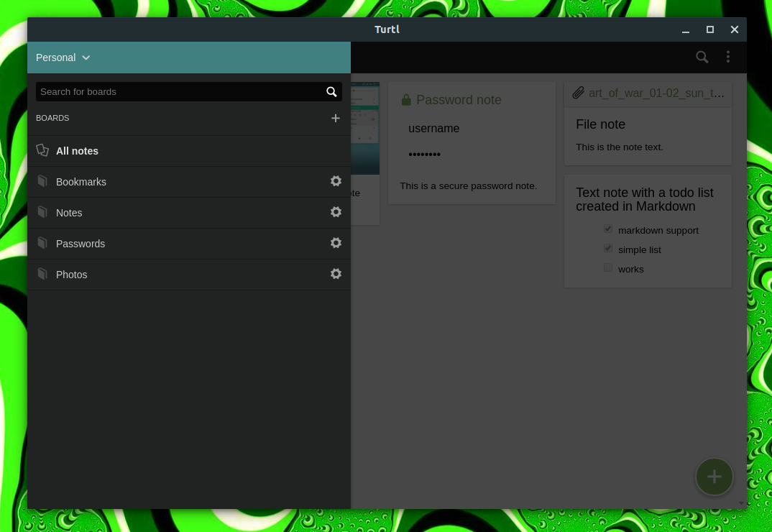This screenshot has width=772, height=532.
Task: Open settings gear for Notes board
Action: point(336,212)
